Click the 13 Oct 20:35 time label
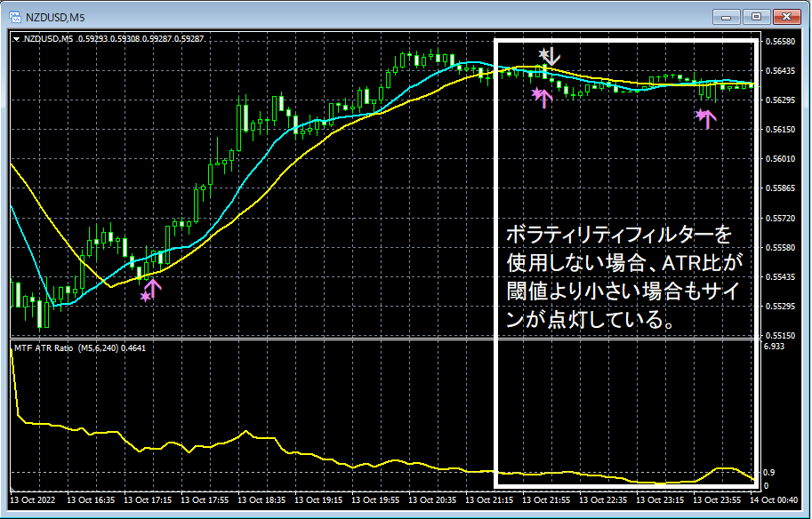The height and width of the screenshot is (519, 812). coord(432,500)
